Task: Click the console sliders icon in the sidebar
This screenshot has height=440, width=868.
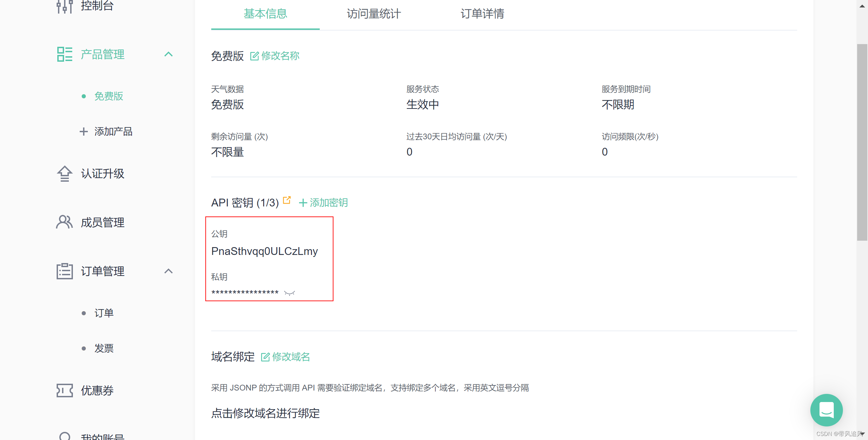Action: click(64, 6)
